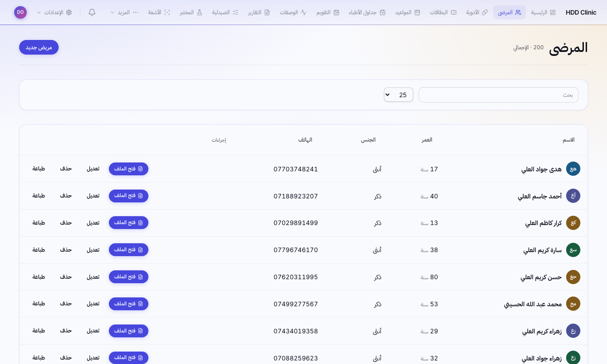Open file for حسن كريم العلي

tap(128, 277)
